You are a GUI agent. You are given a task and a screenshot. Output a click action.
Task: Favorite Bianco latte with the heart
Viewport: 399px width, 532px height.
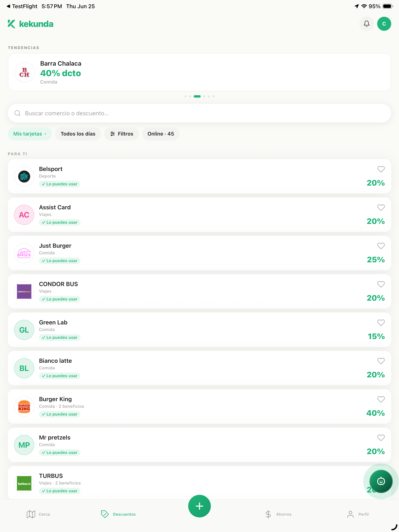381,361
